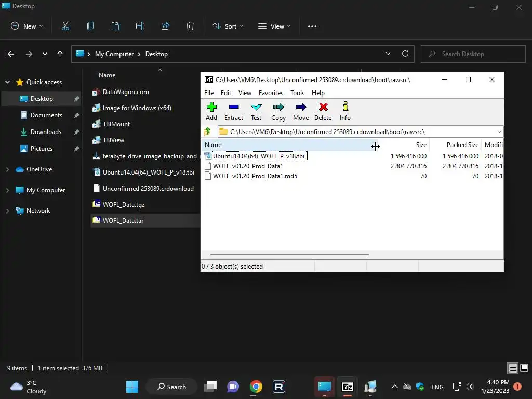Click the Paste icon in Explorer toolbar
532x399 pixels.
[x=115, y=26]
